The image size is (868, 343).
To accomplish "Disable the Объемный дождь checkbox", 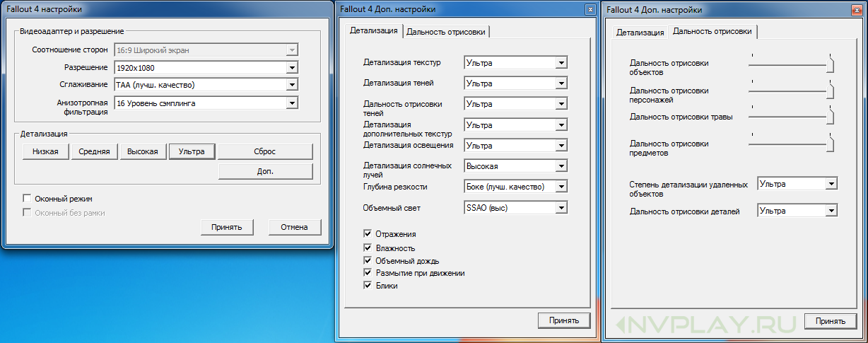I will coord(368,260).
